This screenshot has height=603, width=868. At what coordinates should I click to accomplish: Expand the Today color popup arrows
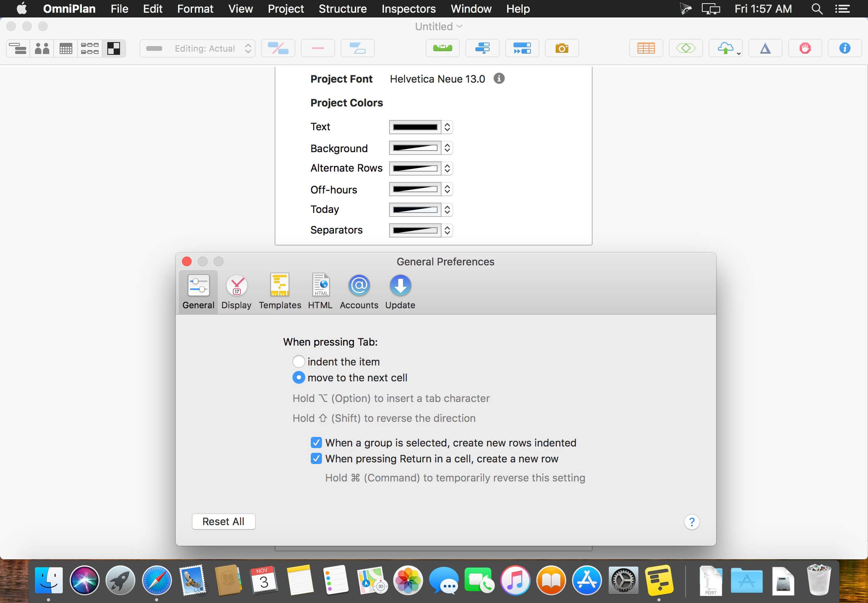click(447, 210)
